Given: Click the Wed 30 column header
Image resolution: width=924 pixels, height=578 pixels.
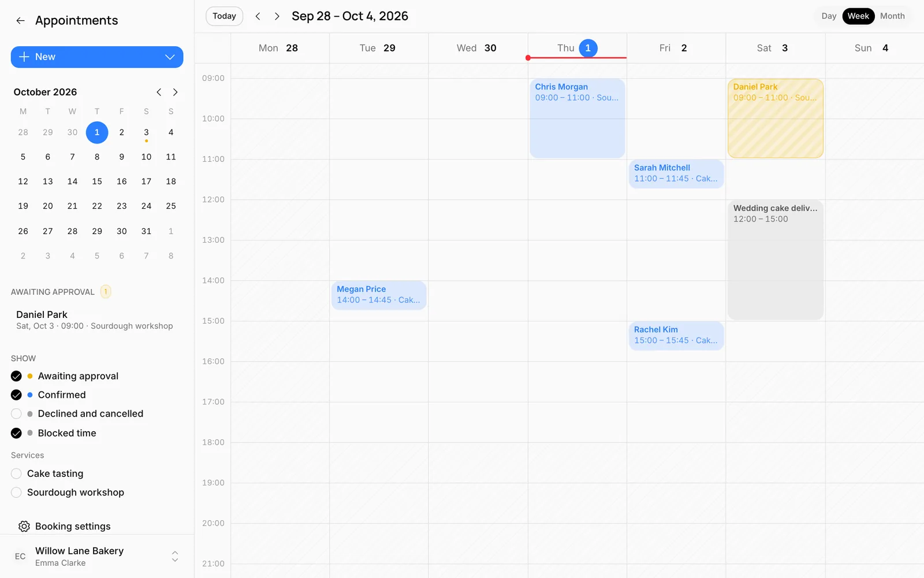Looking at the screenshot, I should tap(478, 48).
